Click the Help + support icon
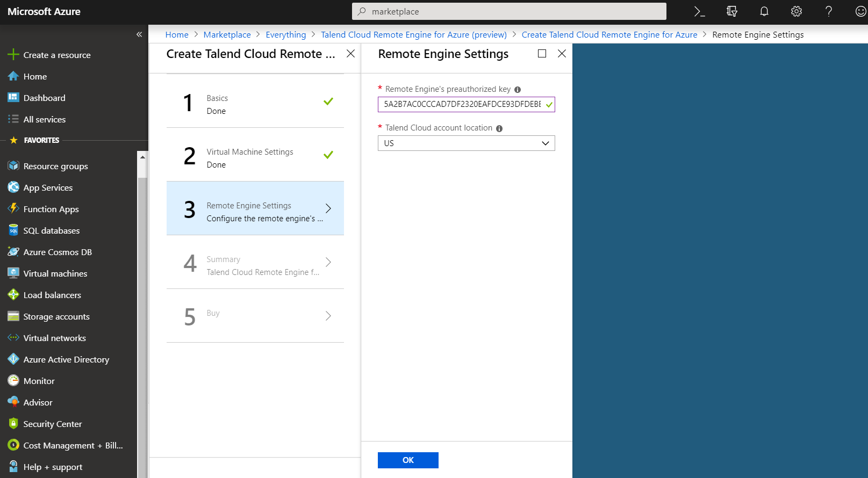The image size is (868, 478). [13, 467]
